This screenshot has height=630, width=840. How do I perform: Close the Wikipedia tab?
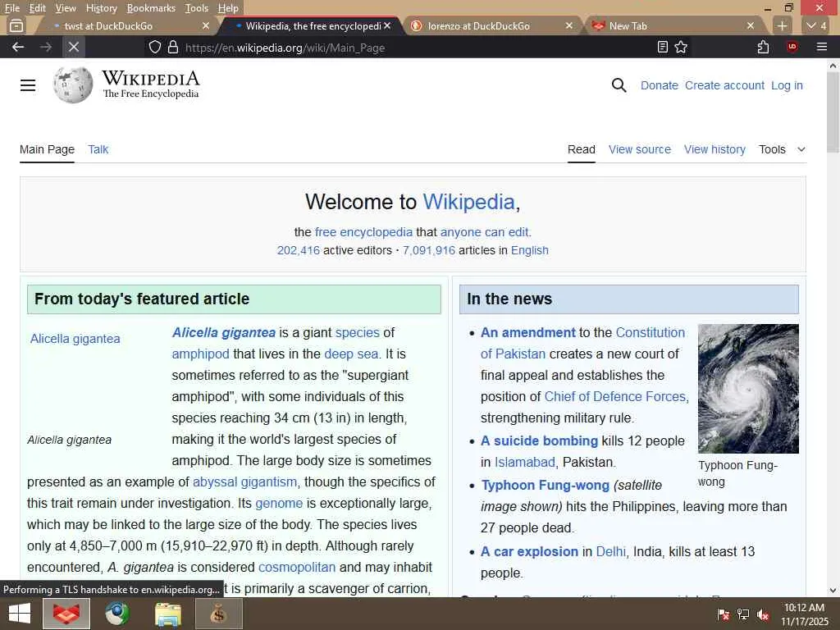387,25
